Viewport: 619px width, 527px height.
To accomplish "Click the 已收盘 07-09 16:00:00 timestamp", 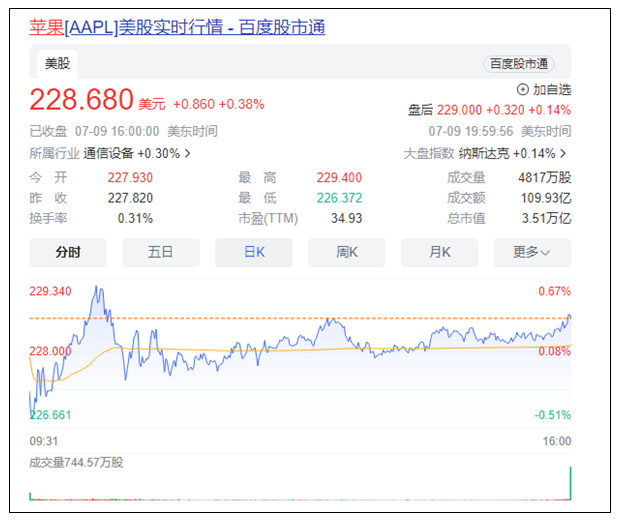I will pyautogui.click(x=94, y=131).
